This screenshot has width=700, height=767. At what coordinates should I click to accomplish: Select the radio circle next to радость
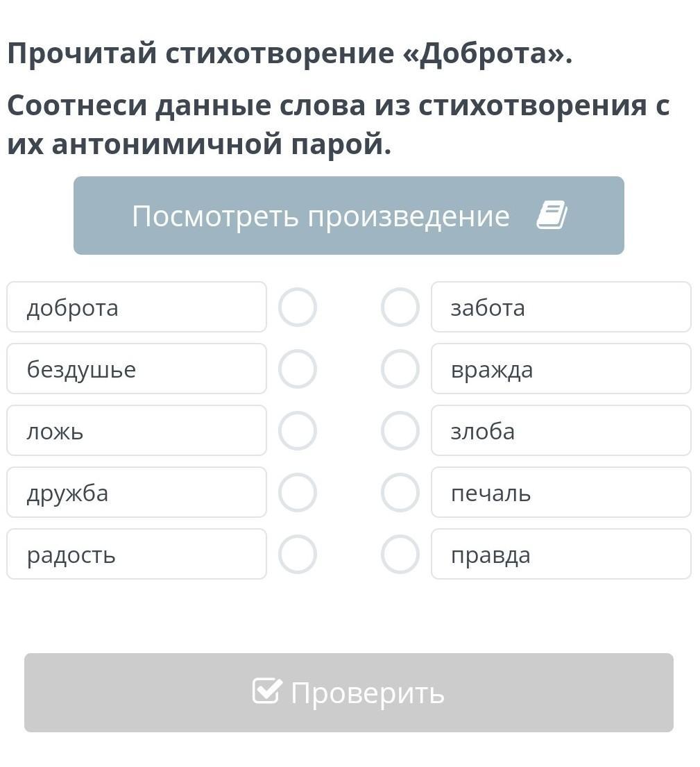click(297, 554)
